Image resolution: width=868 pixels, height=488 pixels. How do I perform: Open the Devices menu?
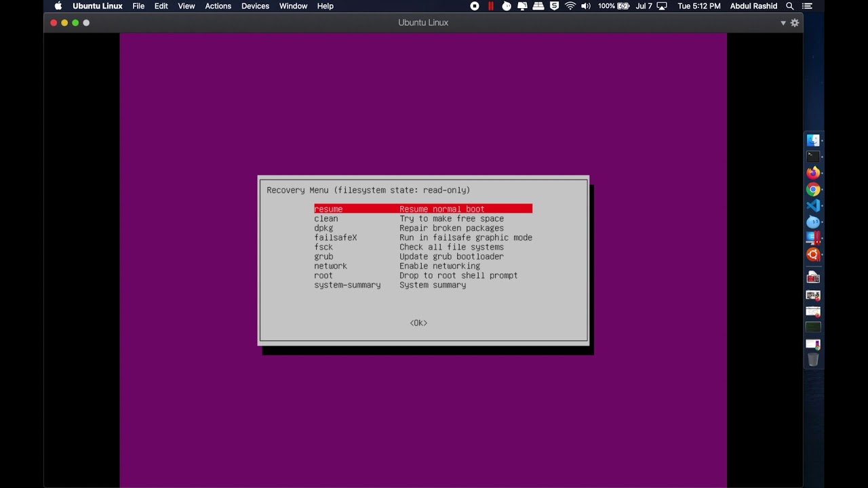click(x=255, y=6)
